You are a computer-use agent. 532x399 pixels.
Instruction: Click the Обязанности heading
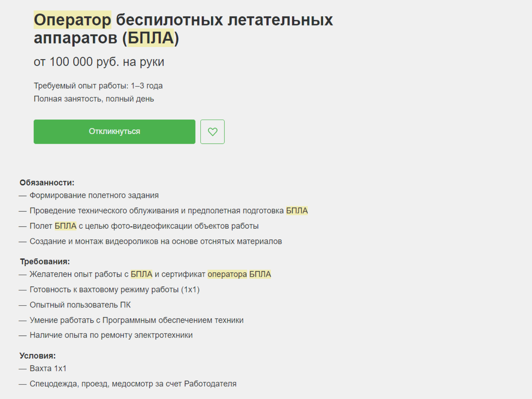tap(47, 182)
